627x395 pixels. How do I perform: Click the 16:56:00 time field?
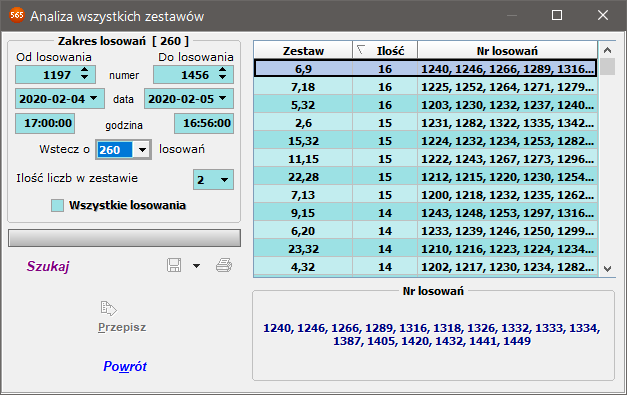pyautogui.click(x=204, y=124)
